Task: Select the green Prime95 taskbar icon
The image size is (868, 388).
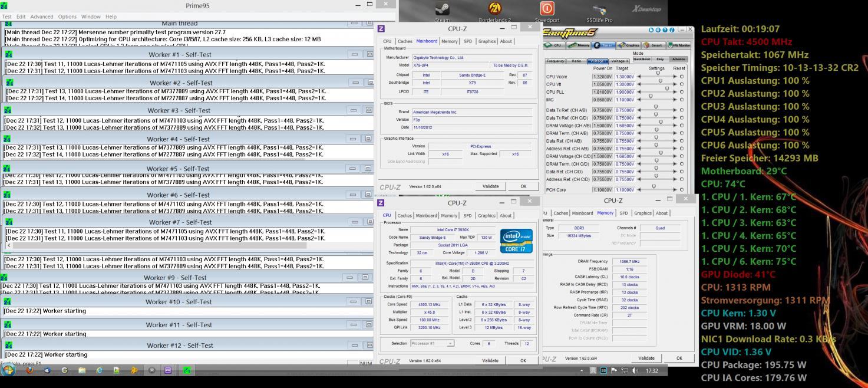Action: (x=186, y=370)
